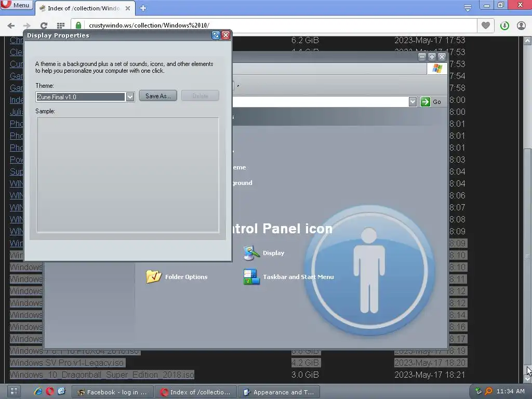The image size is (532, 399).
Task: Close the Index of /collection browser tab
Action: click(x=128, y=8)
